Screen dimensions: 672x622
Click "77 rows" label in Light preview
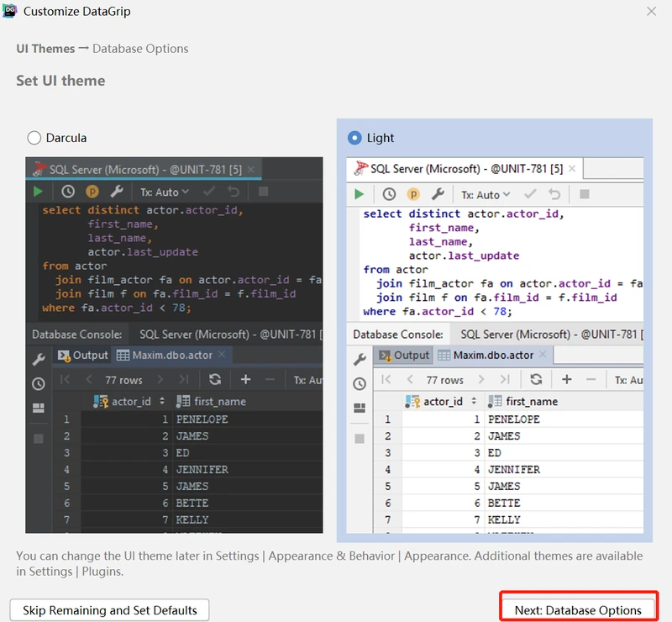(x=445, y=380)
